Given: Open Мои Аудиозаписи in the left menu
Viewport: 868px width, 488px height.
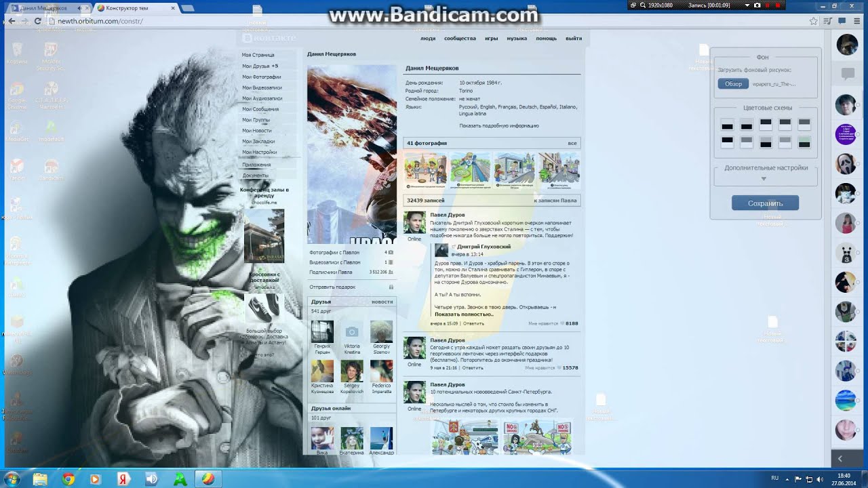Looking at the screenshot, I should pyautogui.click(x=262, y=98).
